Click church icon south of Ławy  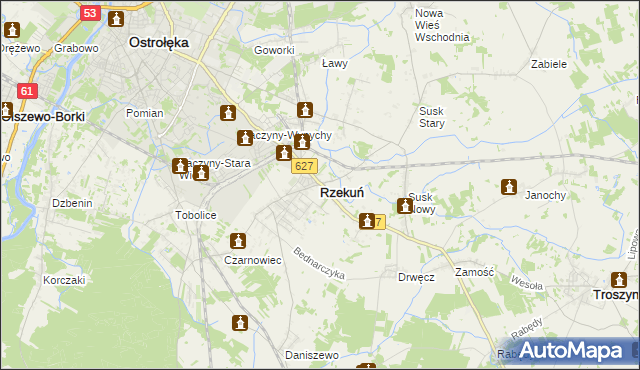[305, 110]
